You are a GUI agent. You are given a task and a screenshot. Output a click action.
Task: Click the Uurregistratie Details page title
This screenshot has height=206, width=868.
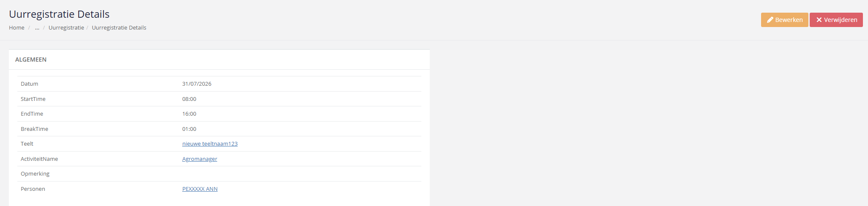(x=59, y=14)
